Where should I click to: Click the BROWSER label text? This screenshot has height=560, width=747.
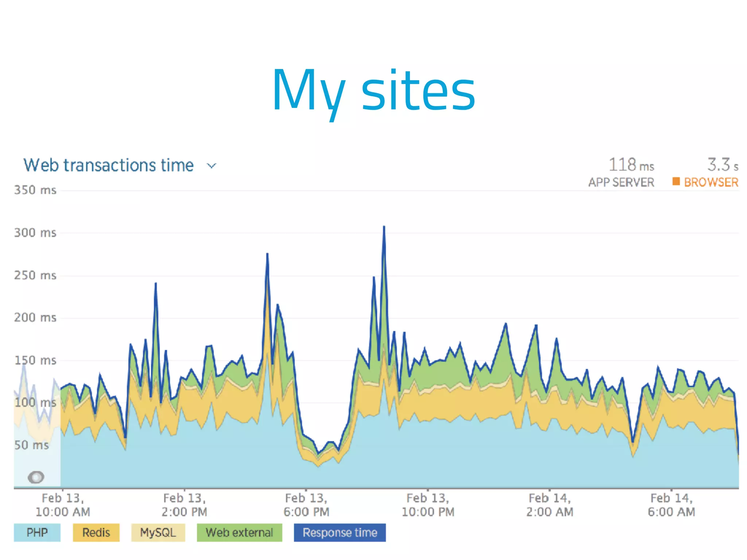711,182
